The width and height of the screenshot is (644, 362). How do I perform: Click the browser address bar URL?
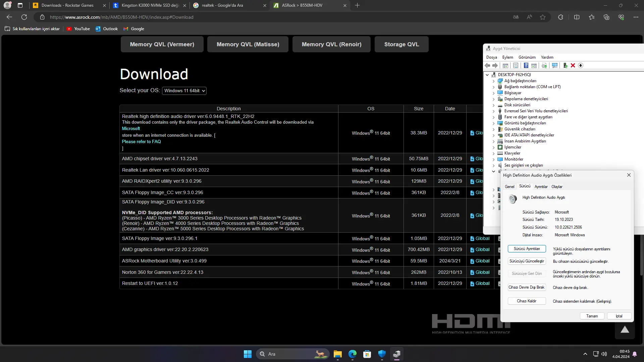coord(121,17)
